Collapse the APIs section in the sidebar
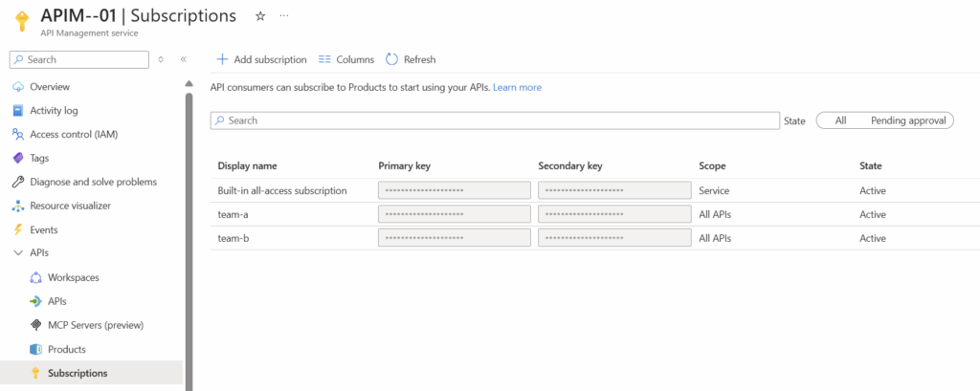The width and height of the screenshot is (980, 391). (17, 253)
